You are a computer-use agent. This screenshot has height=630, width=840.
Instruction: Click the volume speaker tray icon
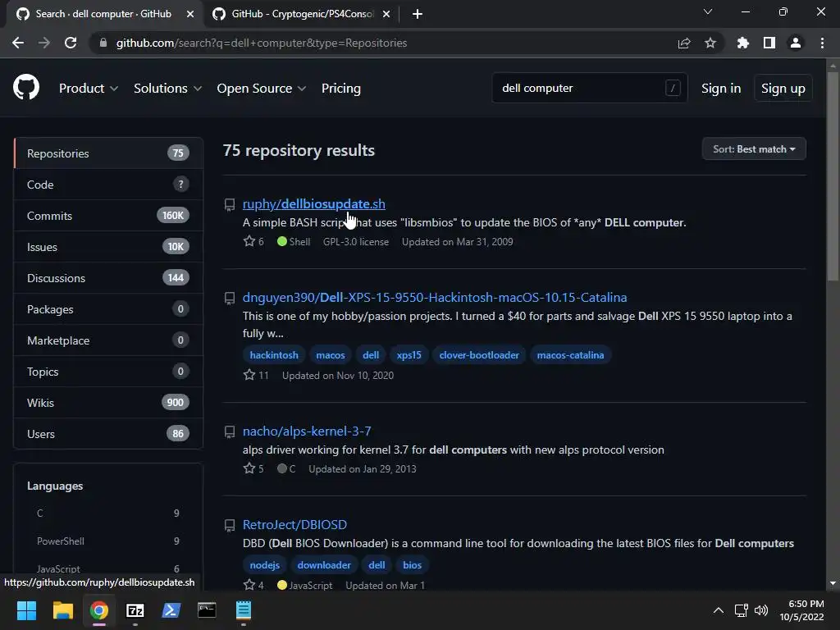click(x=760, y=610)
